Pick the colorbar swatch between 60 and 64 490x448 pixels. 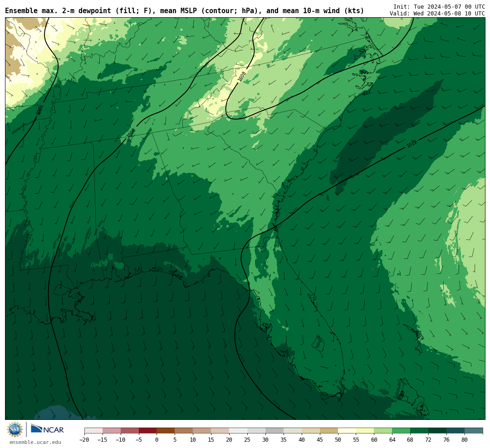383,430
